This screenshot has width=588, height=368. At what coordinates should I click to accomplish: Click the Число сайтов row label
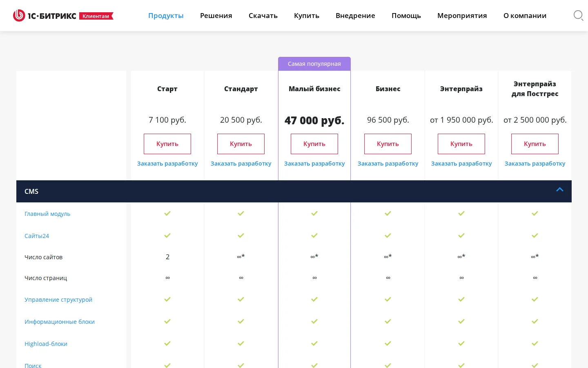click(43, 257)
